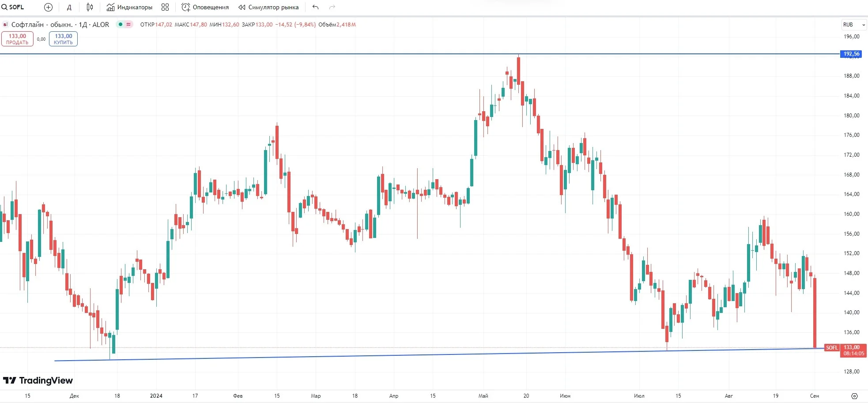Click the 196,00 price scale label
The width and height of the screenshot is (868, 403).
pyautogui.click(x=852, y=37)
